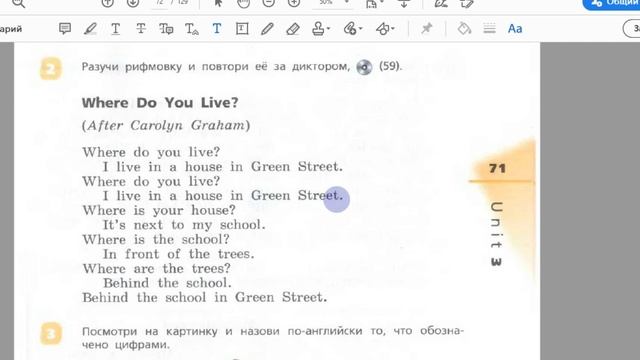Click the line It's next to my school.

coord(184,225)
